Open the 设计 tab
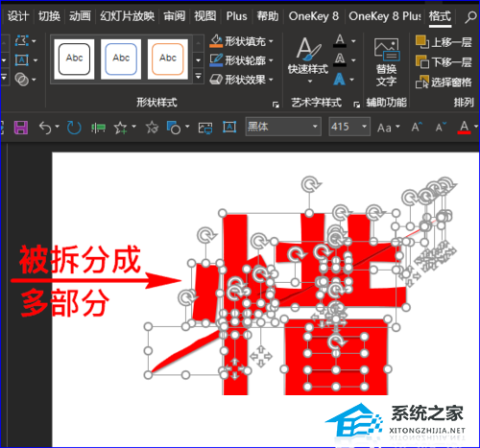The width and height of the screenshot is (480, 448). [18, 16]
